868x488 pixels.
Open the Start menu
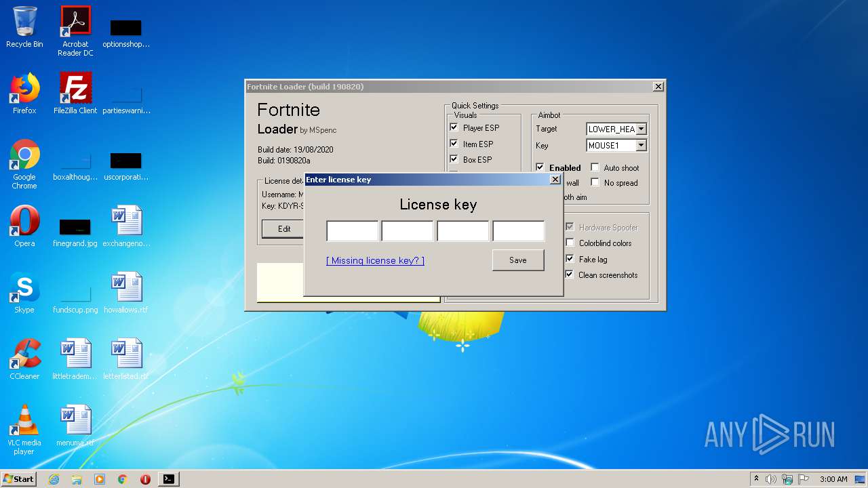tap(18, 479)
